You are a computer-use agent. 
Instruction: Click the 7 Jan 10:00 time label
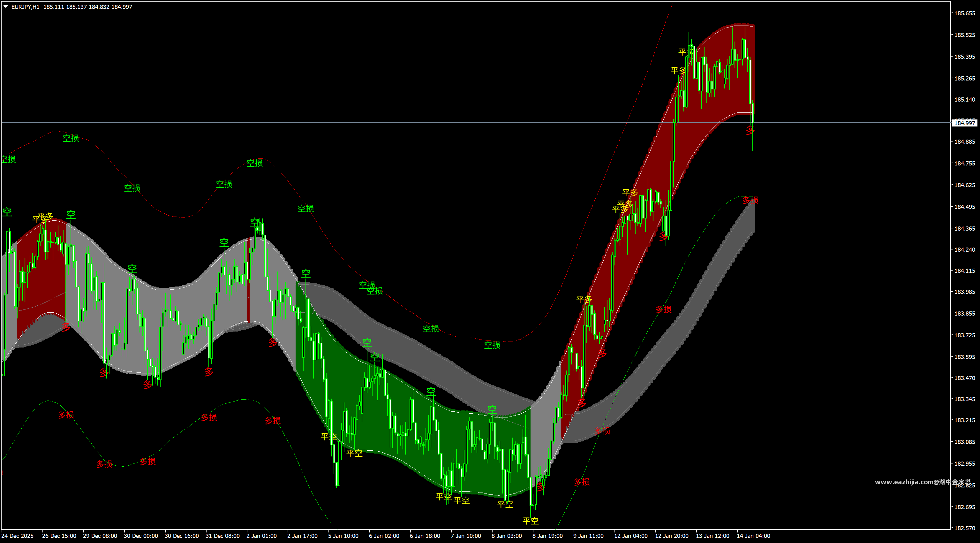point(466,536)
